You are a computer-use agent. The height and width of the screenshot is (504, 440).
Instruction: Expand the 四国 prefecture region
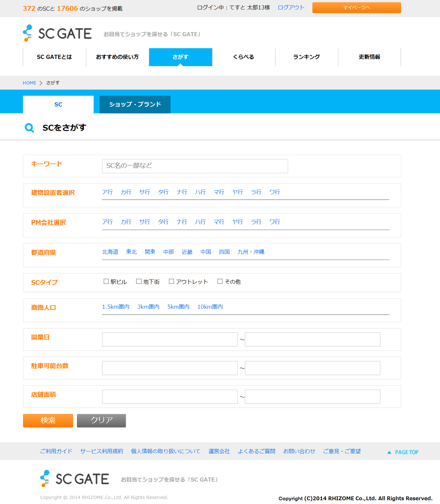point(224,252)
